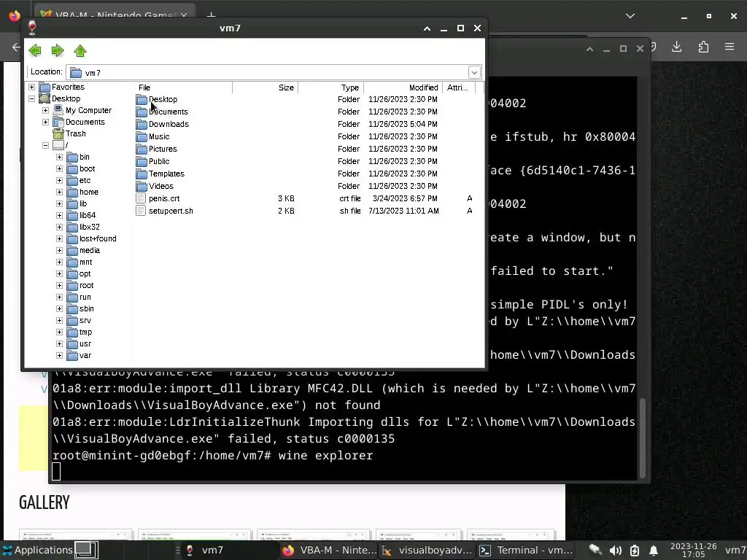Select the lost+found folder in the tree
This screenshot has width=747, height=560.
tap(98, 238)
